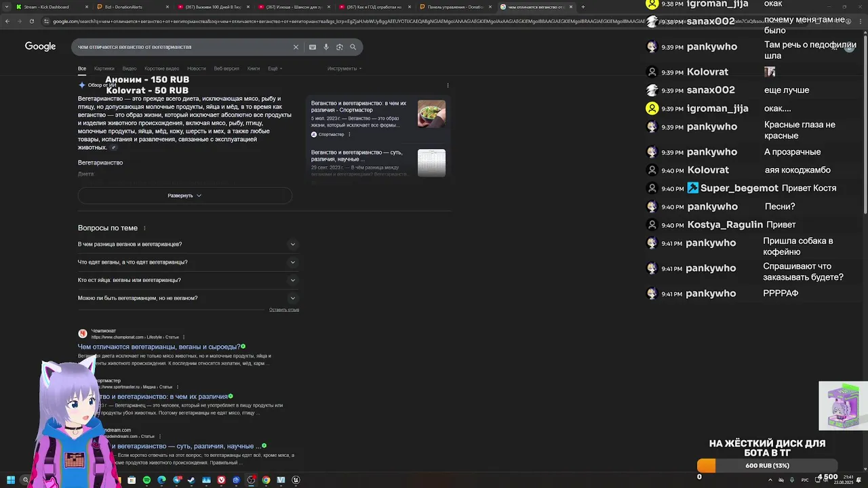Screen dimensions: 868x488
Task: Open Unreal Engine from the taskbar
Action: click(x=296, y=480)
